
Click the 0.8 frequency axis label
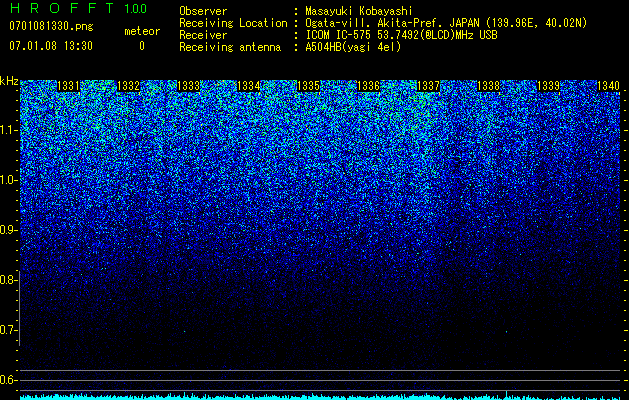pos(8,280)
